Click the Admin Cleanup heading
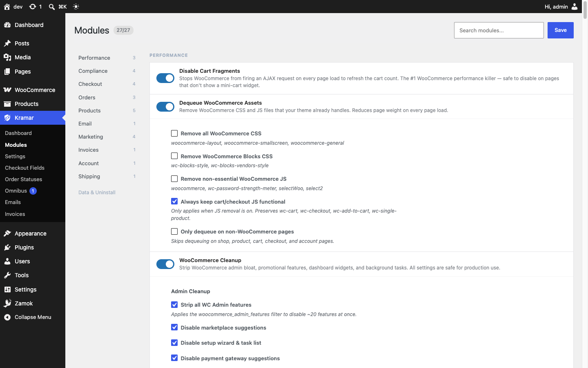 coord(191,292)
